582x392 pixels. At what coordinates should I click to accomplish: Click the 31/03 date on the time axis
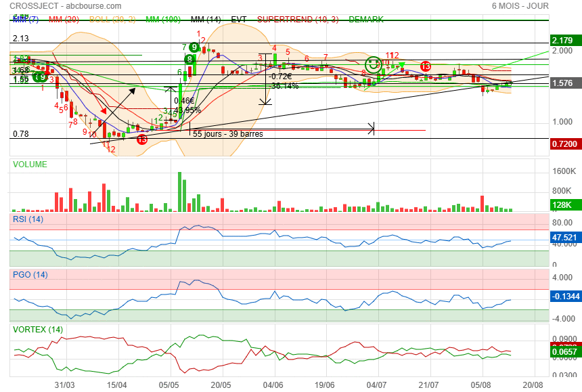64,385
